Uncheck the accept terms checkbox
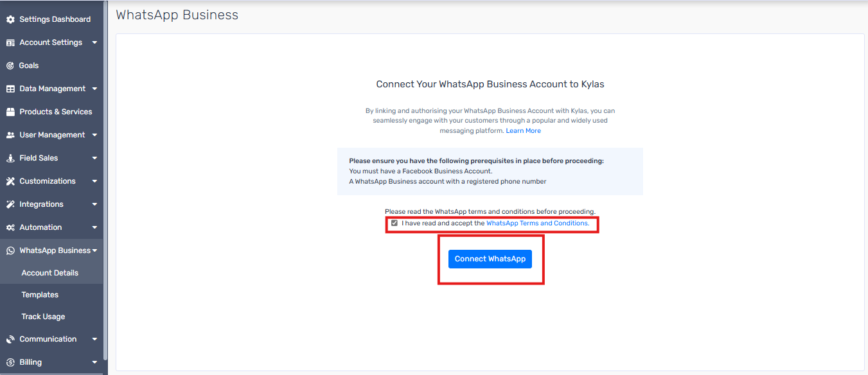This screenshot has height=375, width=868. click(394, 223)
